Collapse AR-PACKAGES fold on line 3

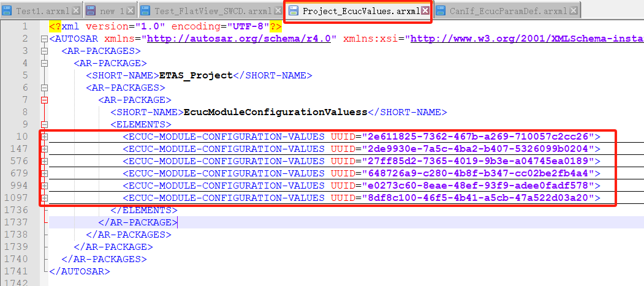(44, 51)
